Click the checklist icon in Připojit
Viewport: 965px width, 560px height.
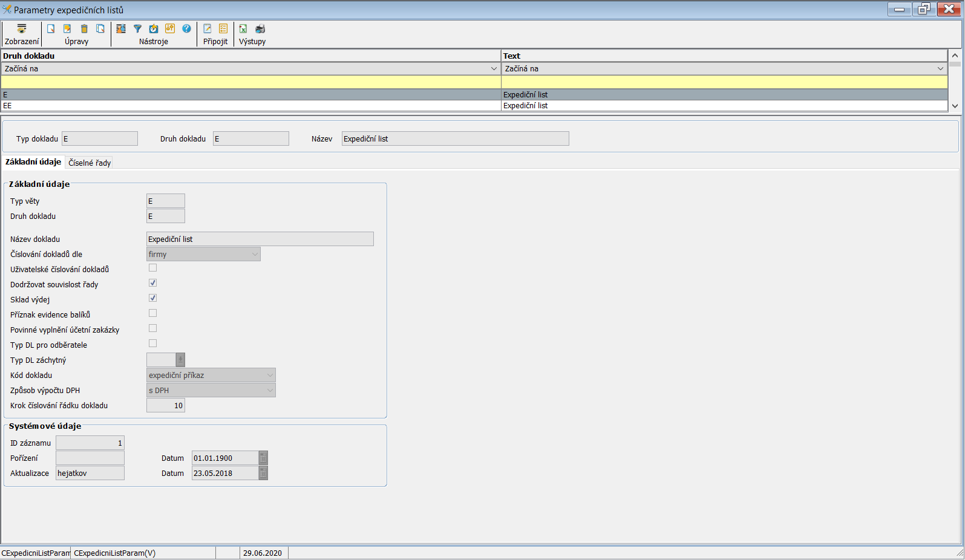pyautogui.click(x=223, y=29)
